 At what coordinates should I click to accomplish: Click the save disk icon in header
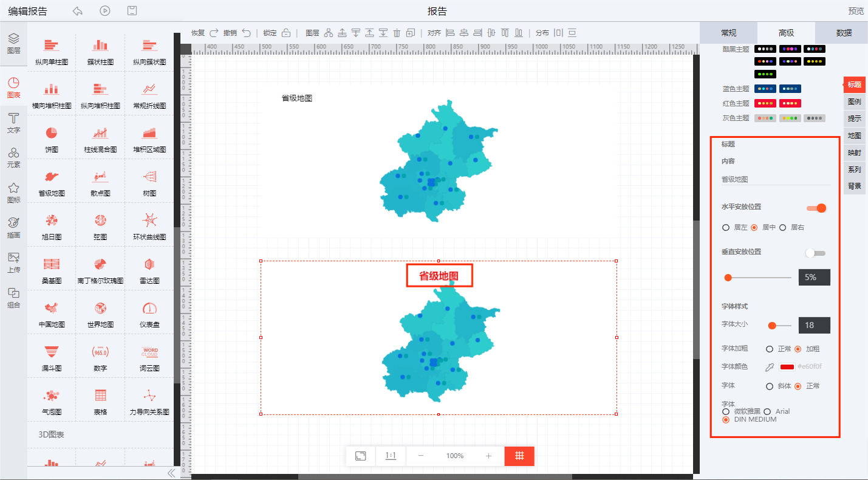pos(132,11)
